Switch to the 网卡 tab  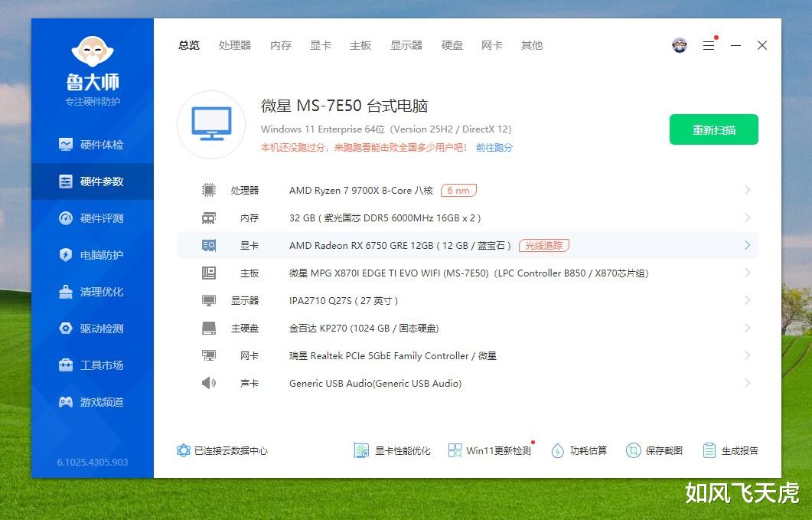[492, 46]
